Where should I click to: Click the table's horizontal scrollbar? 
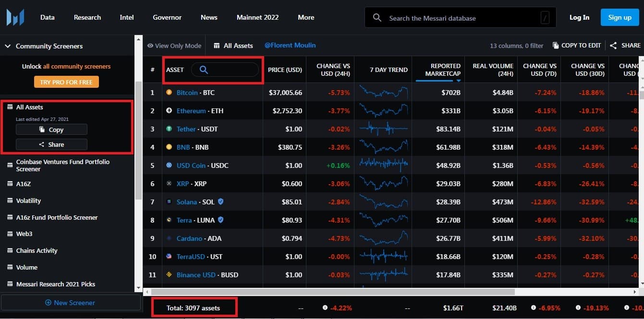click(x=332, y=292)
